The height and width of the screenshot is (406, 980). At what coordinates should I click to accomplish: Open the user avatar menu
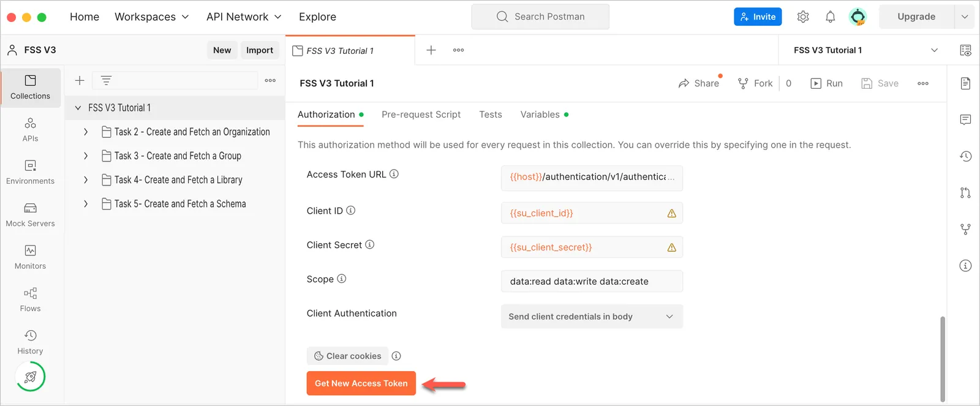(x=858, y=17)
